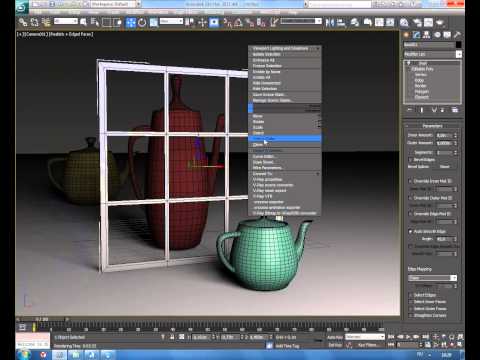Switch to the Hierarchy command panel
This screenshot has height=360, width=480.
(426, 34)
